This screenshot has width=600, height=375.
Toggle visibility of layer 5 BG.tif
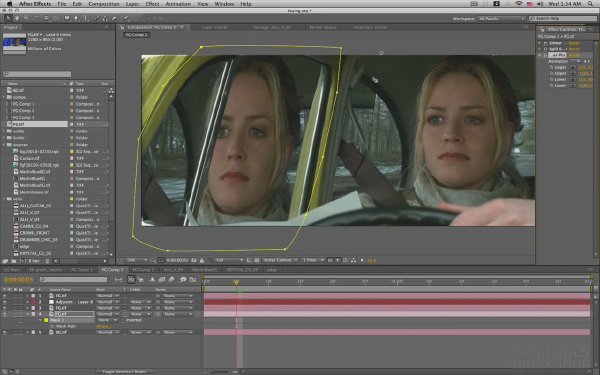coord(5,333)
